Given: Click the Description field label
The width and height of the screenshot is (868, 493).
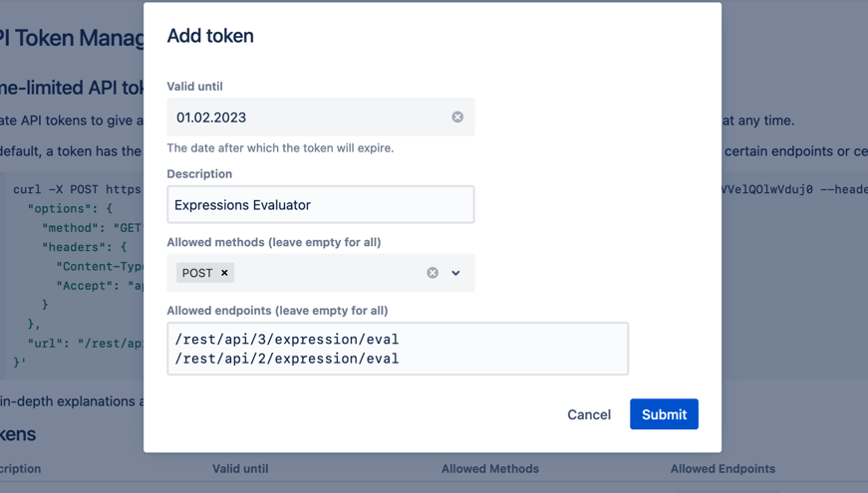Looking at the screenshot, I should click(x=199, y=174).
